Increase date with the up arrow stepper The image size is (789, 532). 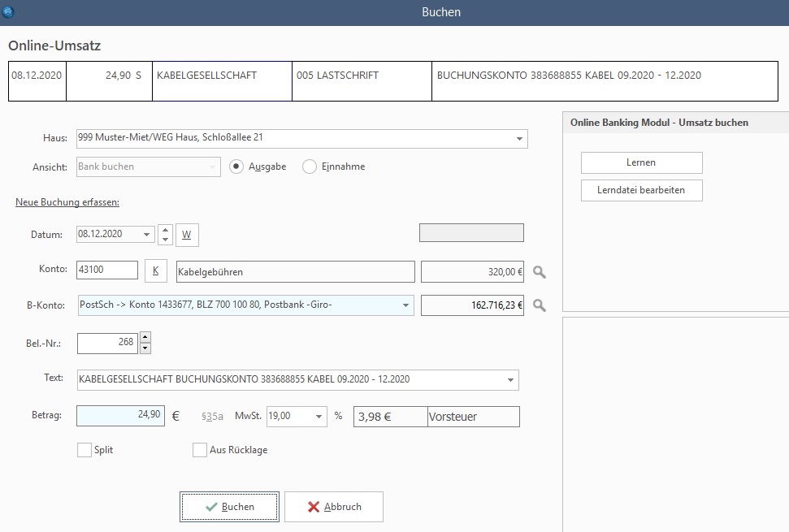click(x=165, y=230)
